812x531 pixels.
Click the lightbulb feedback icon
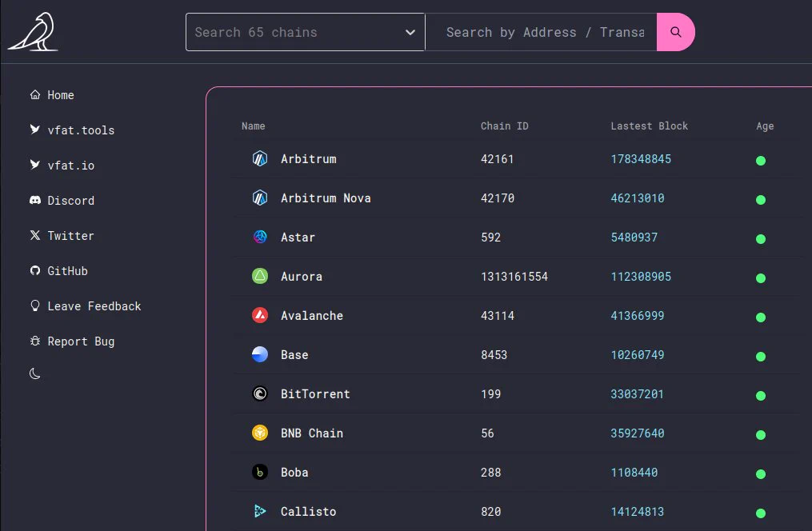[x=35, y=305]
